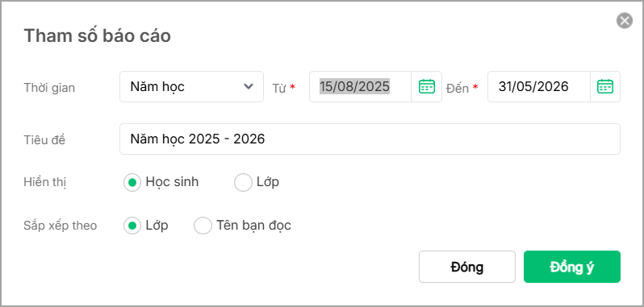Open the calendar picker for Đến date
Image resolution: width=644 pixels, height=307 pixels.
pyautogui.click(x=605, y=86)
